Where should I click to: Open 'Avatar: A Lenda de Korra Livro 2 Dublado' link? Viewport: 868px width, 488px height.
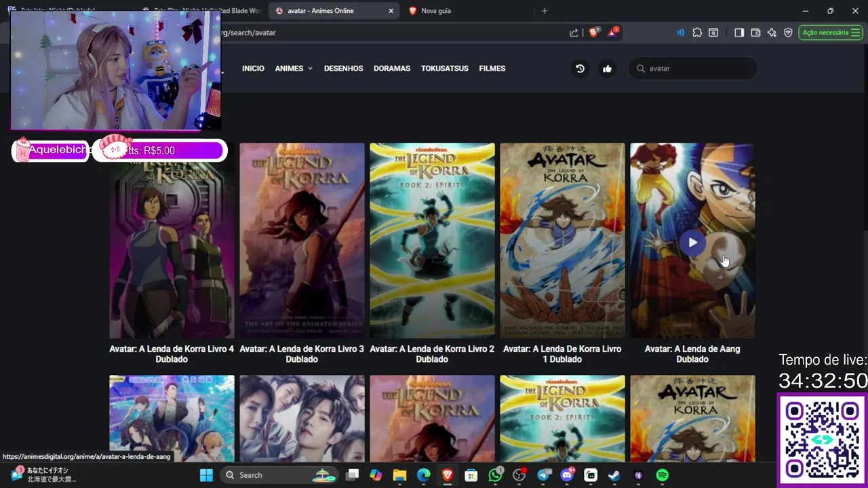[432, 354]
